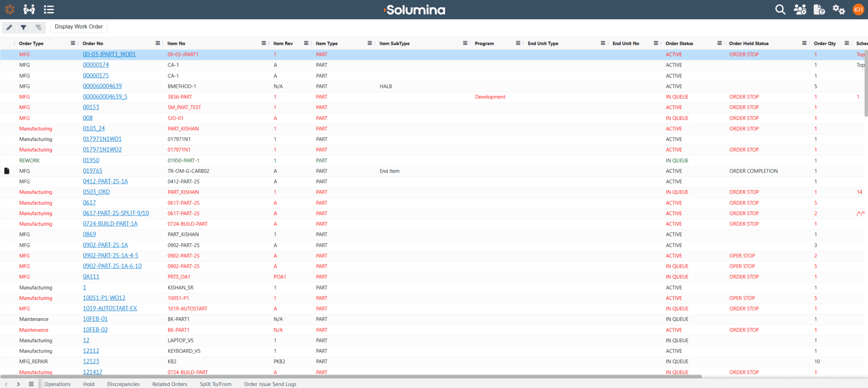This screenshot has width=868, height=388.
Task: Open the Item No column menu
Action: click(x=264, y=43)
